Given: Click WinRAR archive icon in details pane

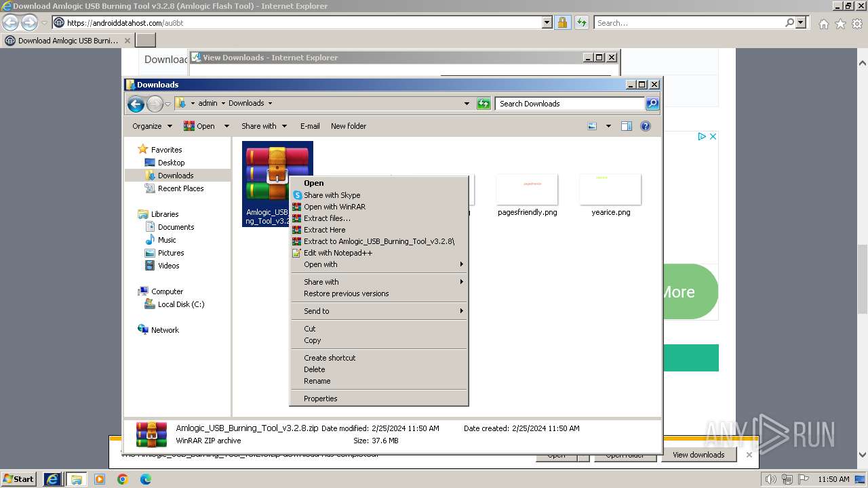Looking at the screenshot, I should [x=152, y=434].
